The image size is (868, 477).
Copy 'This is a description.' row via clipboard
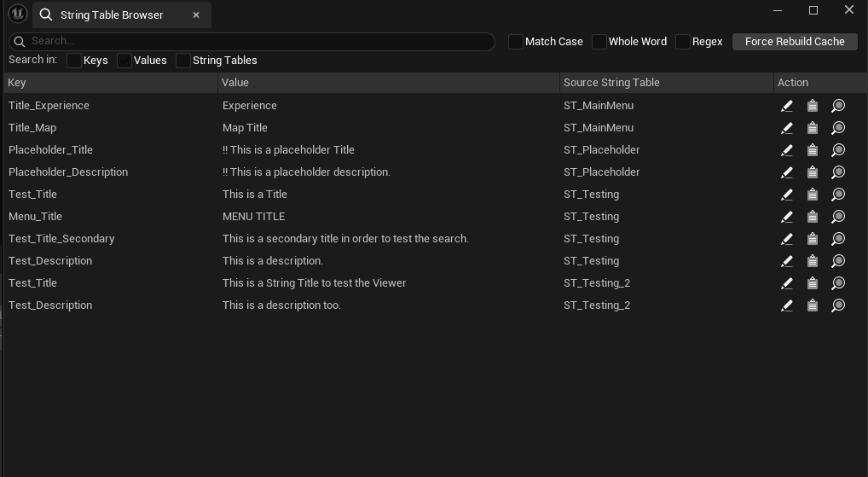pyautogui.click(x=812, y=261)
